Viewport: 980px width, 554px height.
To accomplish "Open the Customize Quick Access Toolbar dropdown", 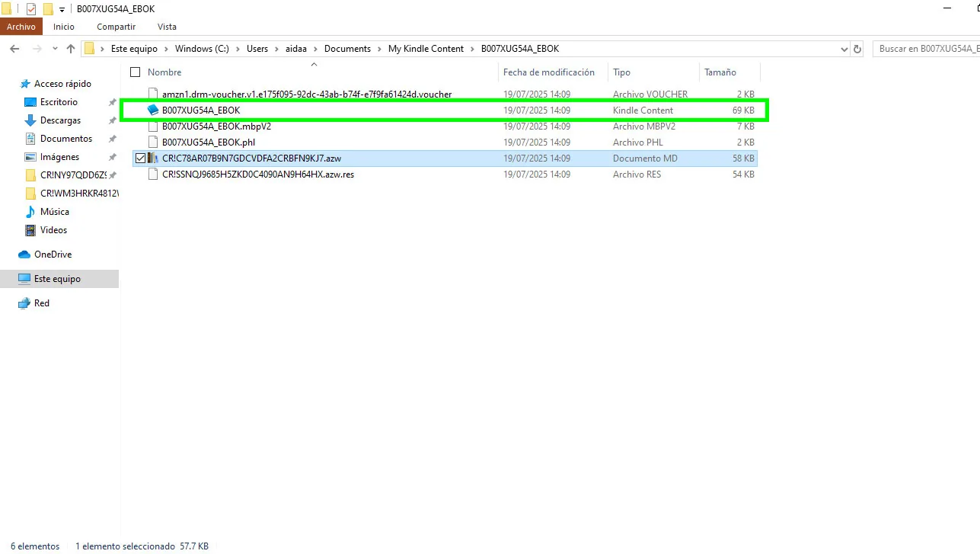I will (x=62, y=9).
